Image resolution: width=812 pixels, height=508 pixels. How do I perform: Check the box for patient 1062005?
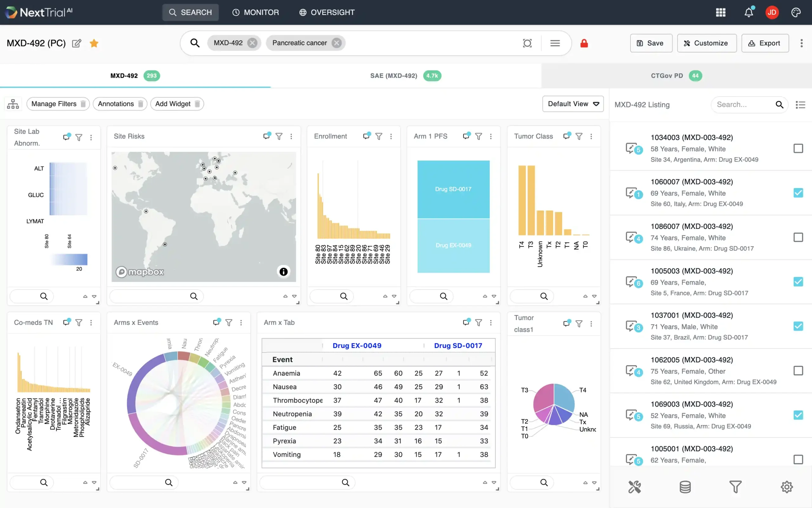(798, 371)
